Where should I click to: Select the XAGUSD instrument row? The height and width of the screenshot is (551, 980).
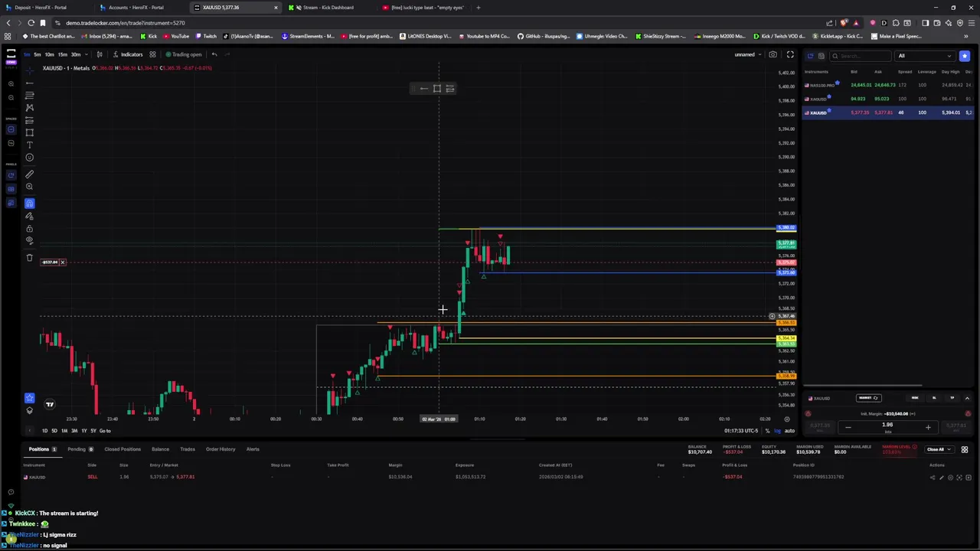coord(888,99)
